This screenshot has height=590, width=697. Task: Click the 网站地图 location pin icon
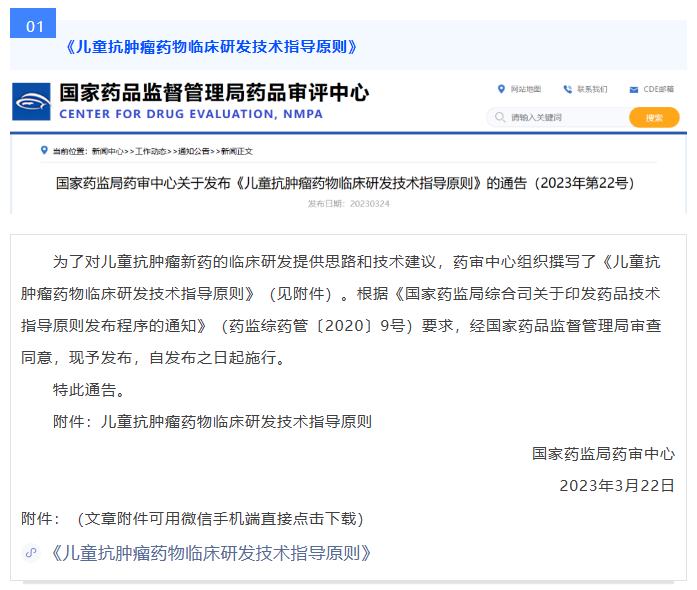coord(501,89)
